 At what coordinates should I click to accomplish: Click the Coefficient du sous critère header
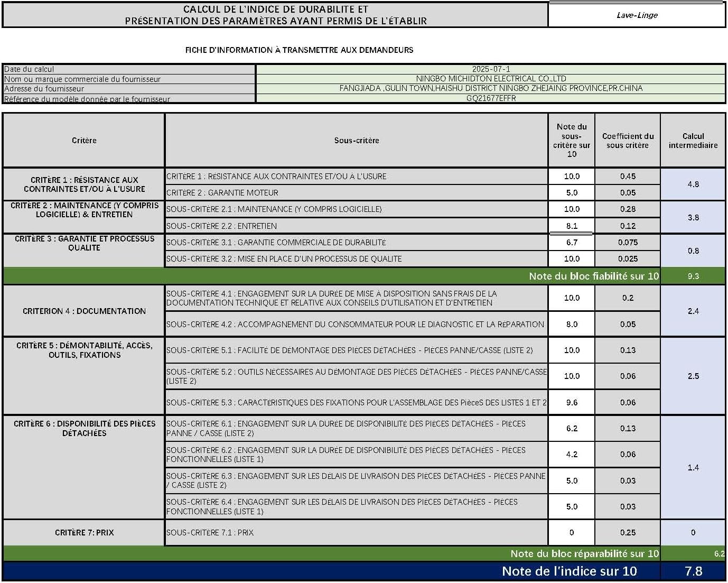(628, 141)
